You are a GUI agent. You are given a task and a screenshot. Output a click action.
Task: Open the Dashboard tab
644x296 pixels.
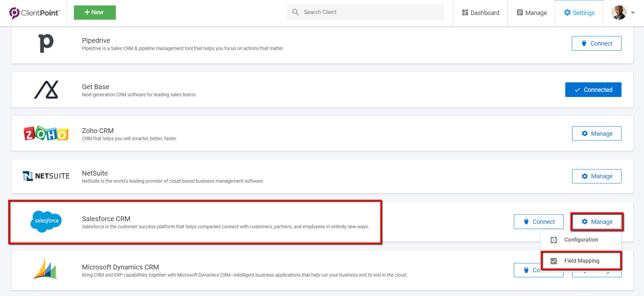point(480,13)
